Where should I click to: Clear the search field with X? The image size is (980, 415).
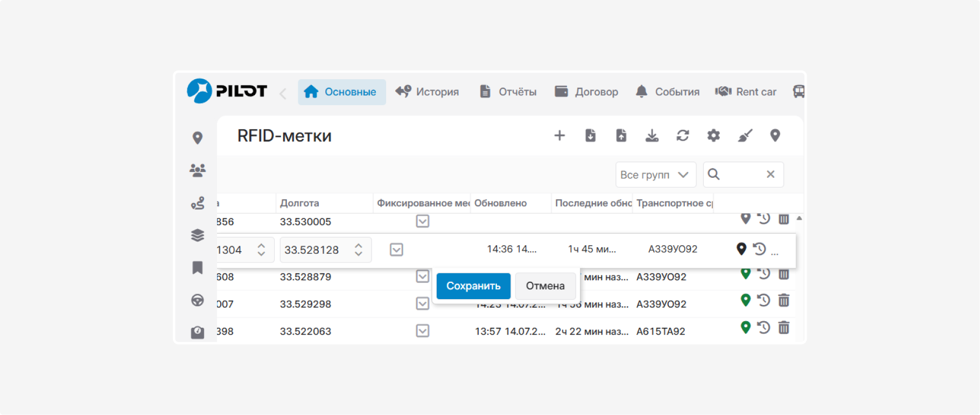point(771,174)
